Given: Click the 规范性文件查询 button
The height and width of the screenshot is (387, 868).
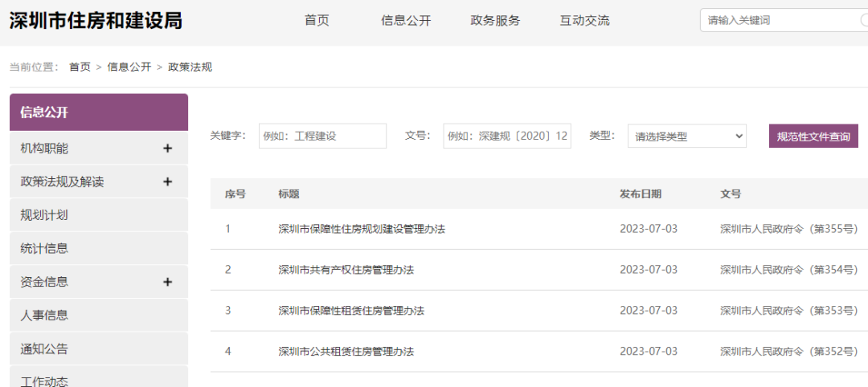Looking at the screenshot, I should click(x=813, y=136).
